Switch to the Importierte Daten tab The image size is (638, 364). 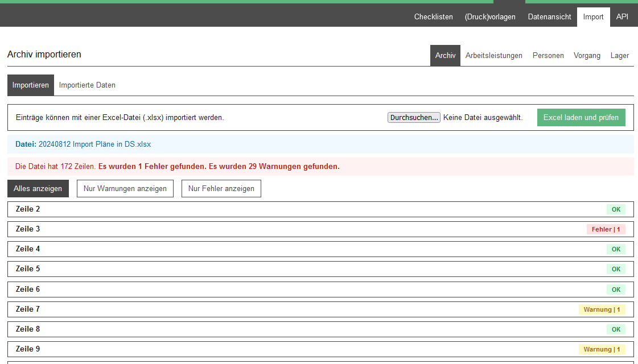[87, 85]
